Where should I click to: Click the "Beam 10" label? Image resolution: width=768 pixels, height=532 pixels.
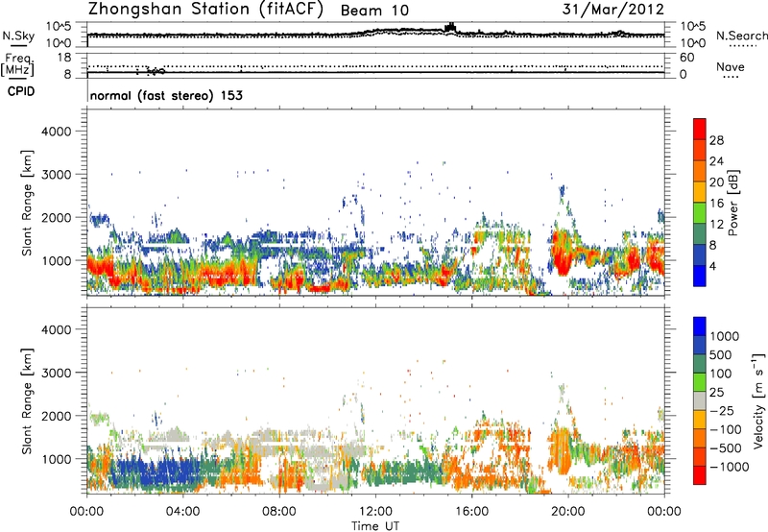click(374, 11)
